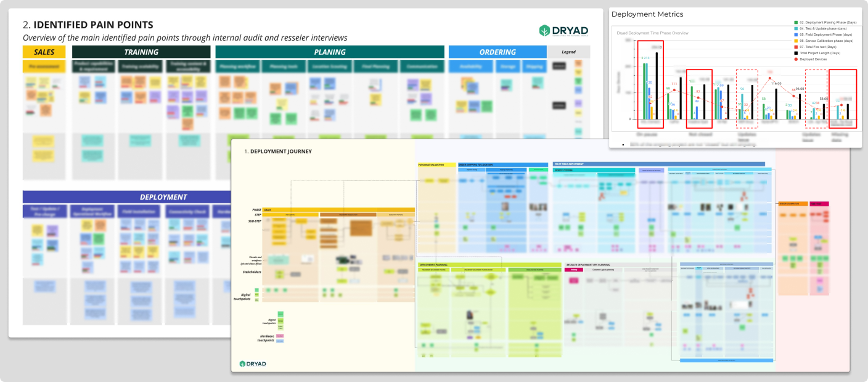Click the green Deployment Planning Phase legend square
868x382 pixels.
(797, 22)
